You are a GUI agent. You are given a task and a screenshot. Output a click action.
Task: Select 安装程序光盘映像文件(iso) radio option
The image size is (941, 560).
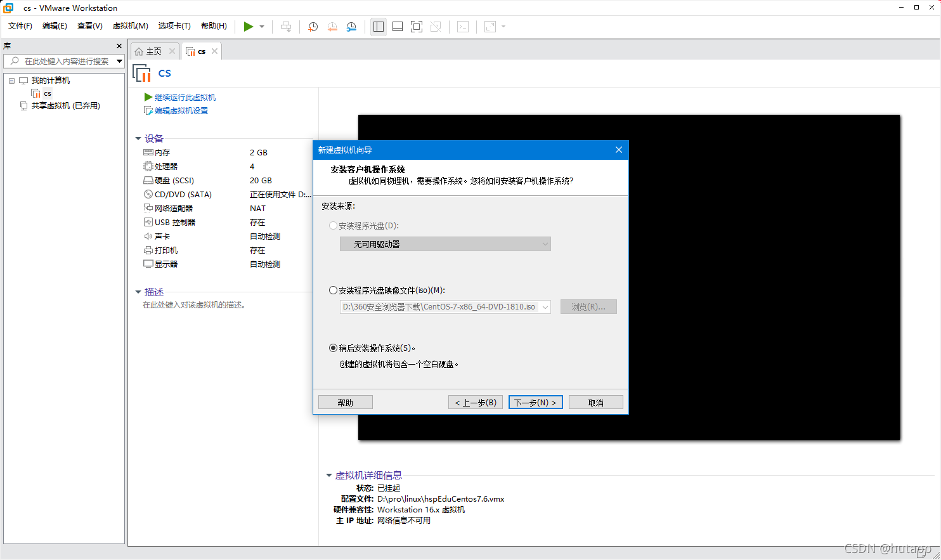click(x=333, y=290)
